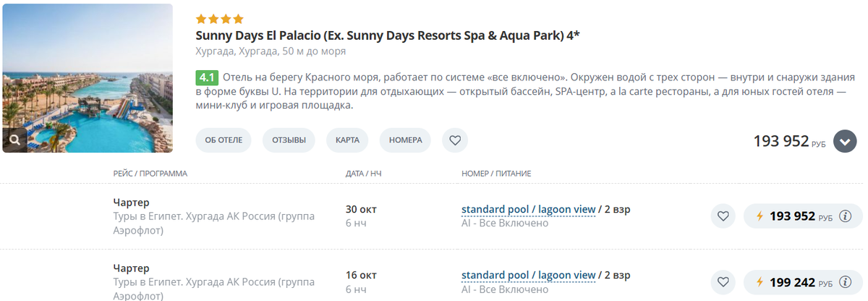Open room type link for 16 окт offer
The width and height of the screenshot is (868, 301).
(x=528, y=275)
